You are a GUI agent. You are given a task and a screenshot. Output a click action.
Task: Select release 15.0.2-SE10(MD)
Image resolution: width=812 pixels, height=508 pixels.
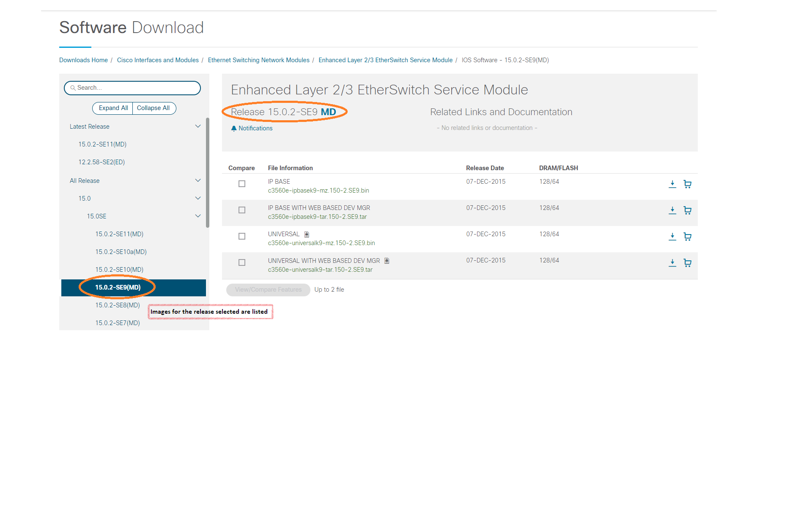(119, 270)
